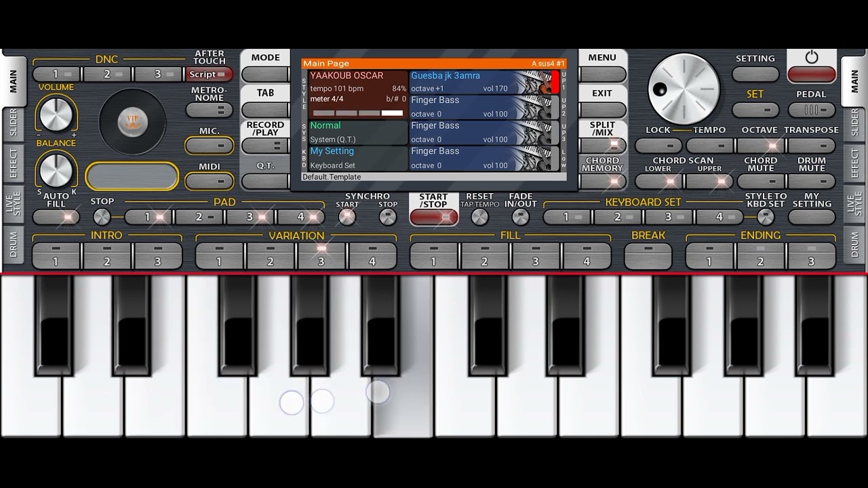
Task: Toggle the Metronome button
Action: [210, 110]
